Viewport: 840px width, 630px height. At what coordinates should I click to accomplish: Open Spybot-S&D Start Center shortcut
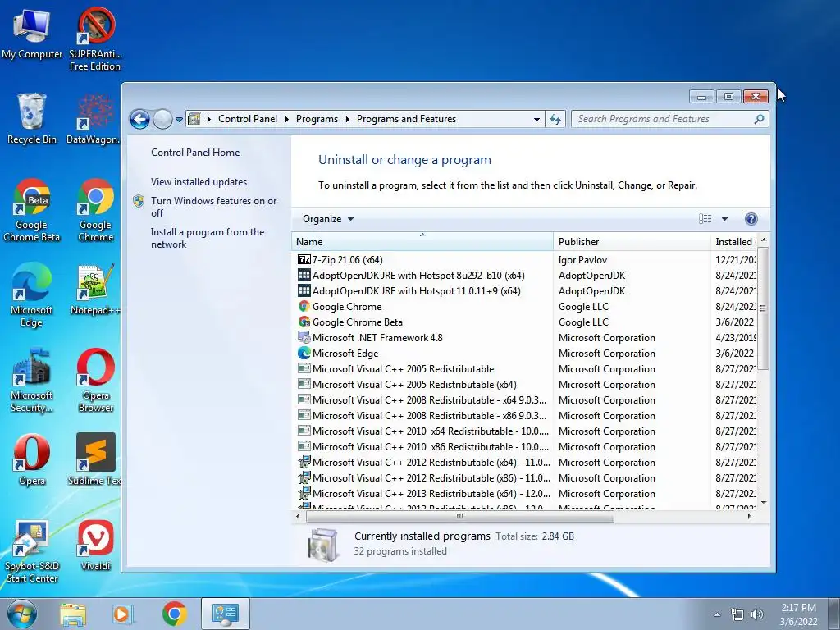[32, 552]
